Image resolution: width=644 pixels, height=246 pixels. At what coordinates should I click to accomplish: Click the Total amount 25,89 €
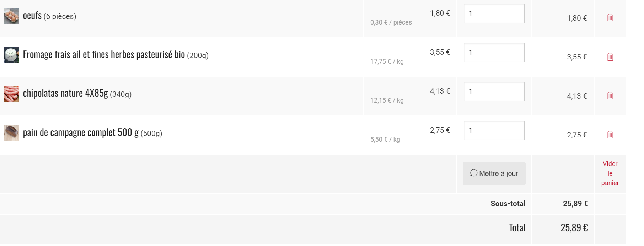pyautogui.click(x=574, y=228)
